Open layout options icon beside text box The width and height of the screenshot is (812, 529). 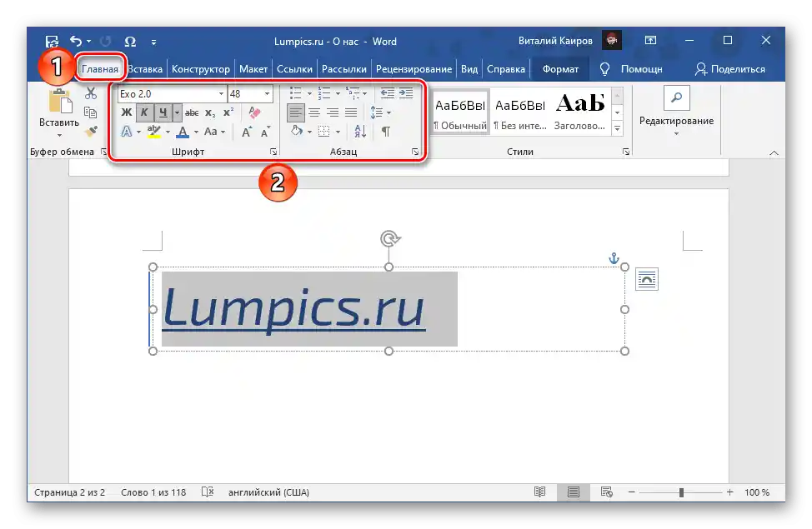(x=646, y=280)
